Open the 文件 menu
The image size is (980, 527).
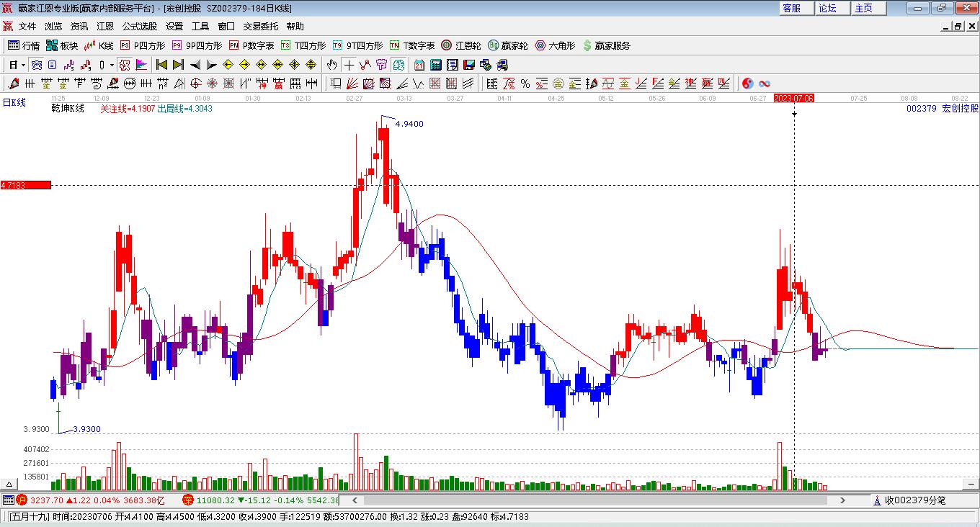(27, 27)
